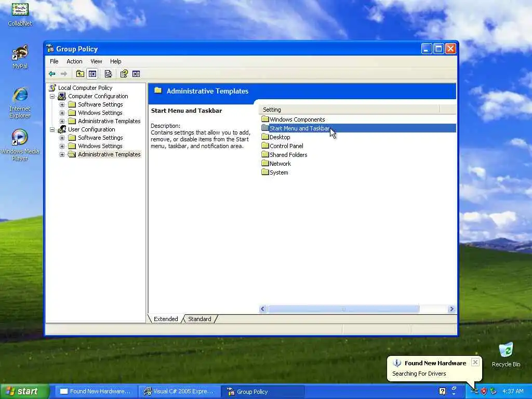532x399 pixels.
Task: Click the Export List toolbar icon
Action: click(108, 74)
